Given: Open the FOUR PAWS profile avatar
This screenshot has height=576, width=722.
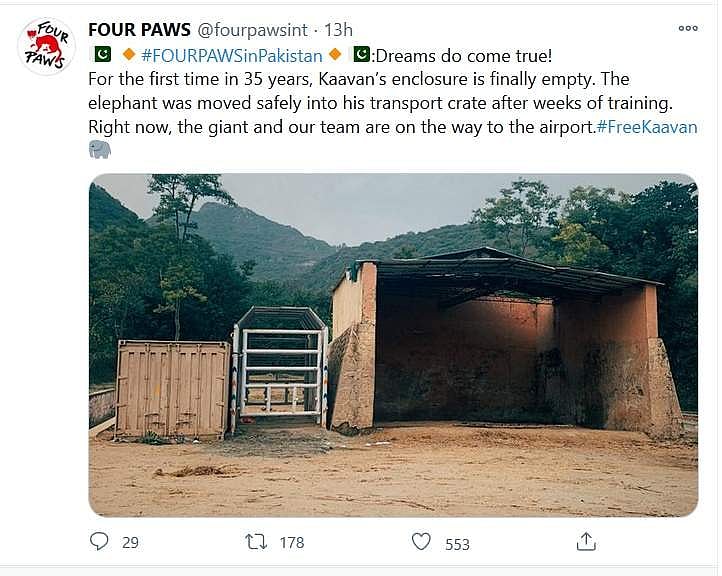Looking at the screenshot, I should (46, 46).
